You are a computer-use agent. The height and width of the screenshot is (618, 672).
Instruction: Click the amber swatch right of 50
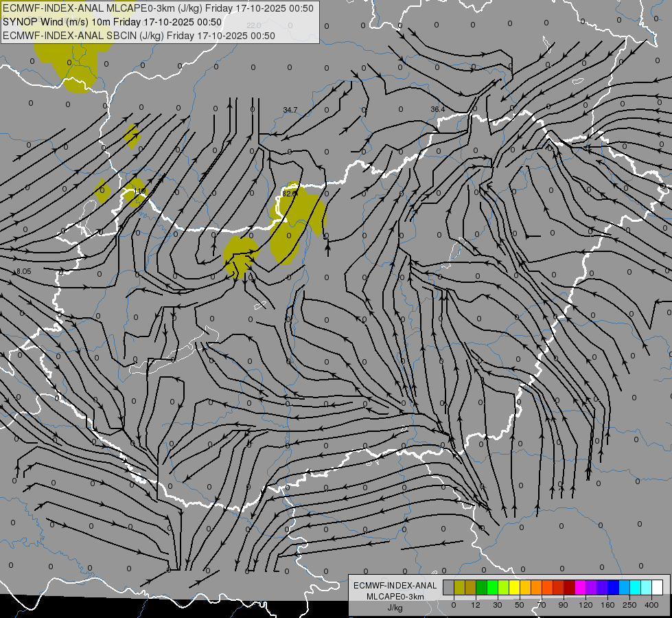click(x=525, y=587)
